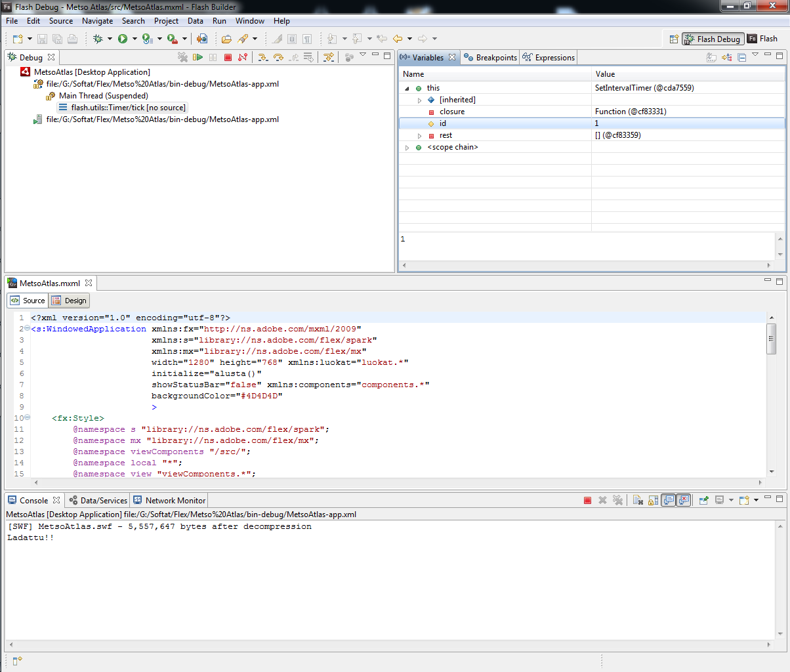Select the flash.utils::Timer/tick stack frame
790x672 pixels.
coord(122,108)
